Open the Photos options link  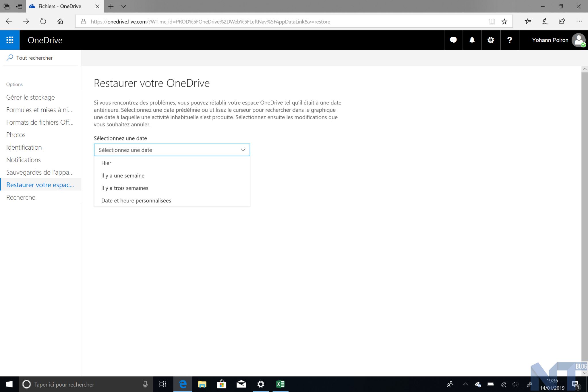(x=16, y=135)
